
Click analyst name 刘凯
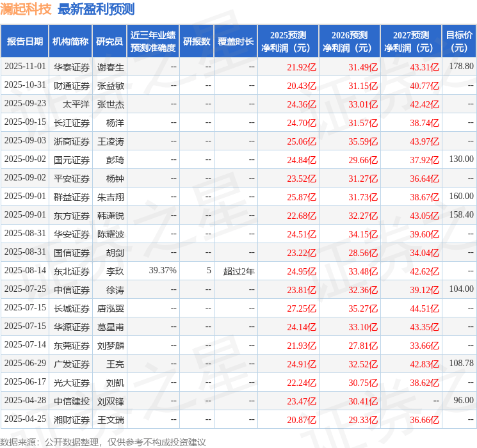click(115, 383)
